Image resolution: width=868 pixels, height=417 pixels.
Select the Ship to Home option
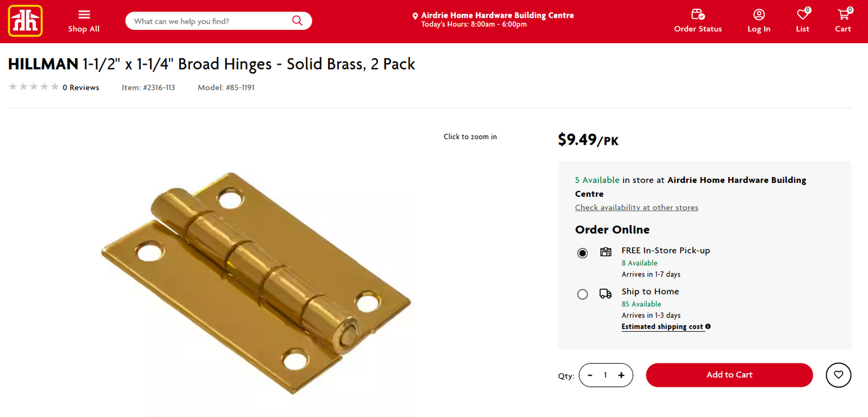(582, 294)
